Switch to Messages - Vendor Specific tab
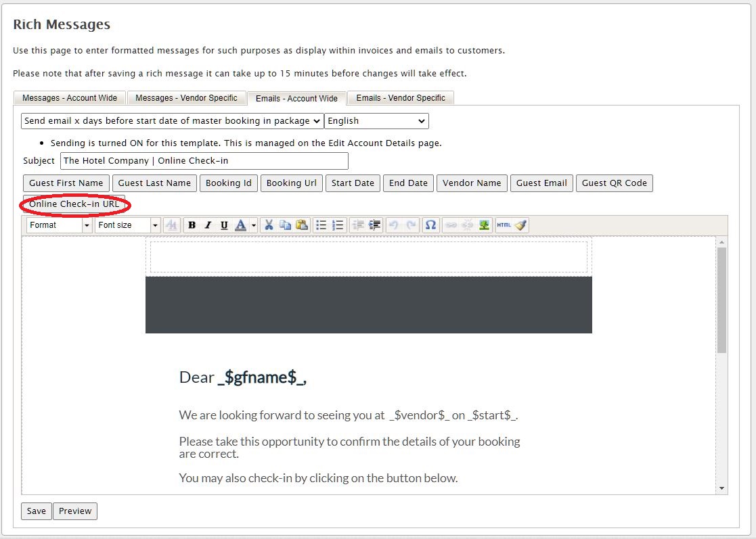 (x=186, y=98)
